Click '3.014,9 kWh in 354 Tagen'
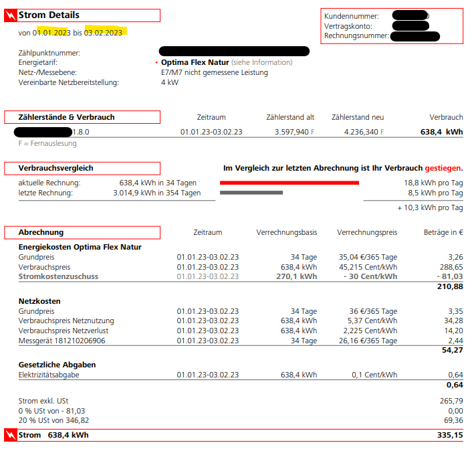This screenshot has height=451, width=476. (156, 193)
